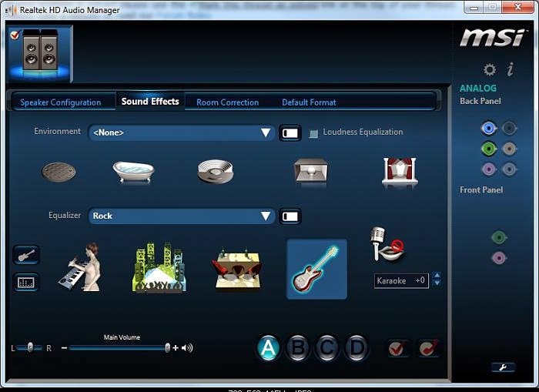Select preset profile A
The image size is (539, 392).
click(268, 348)
